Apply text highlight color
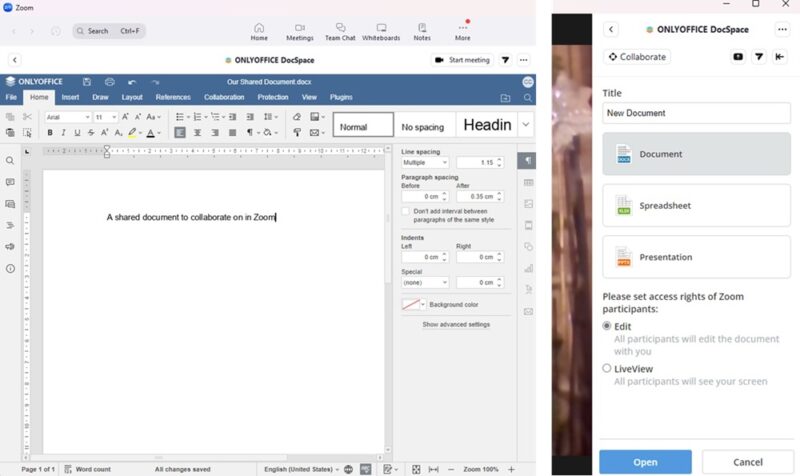800x476 pixels. (132, 133)
